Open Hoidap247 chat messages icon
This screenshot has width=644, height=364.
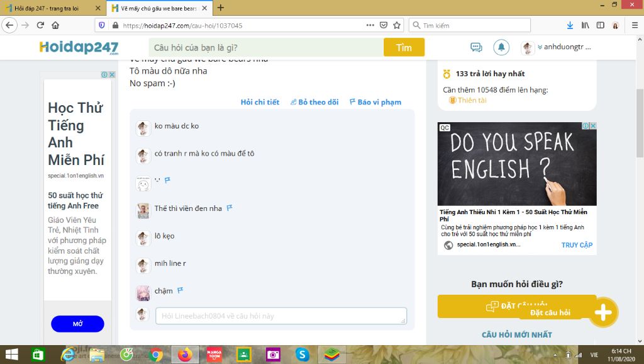(476, 47)
